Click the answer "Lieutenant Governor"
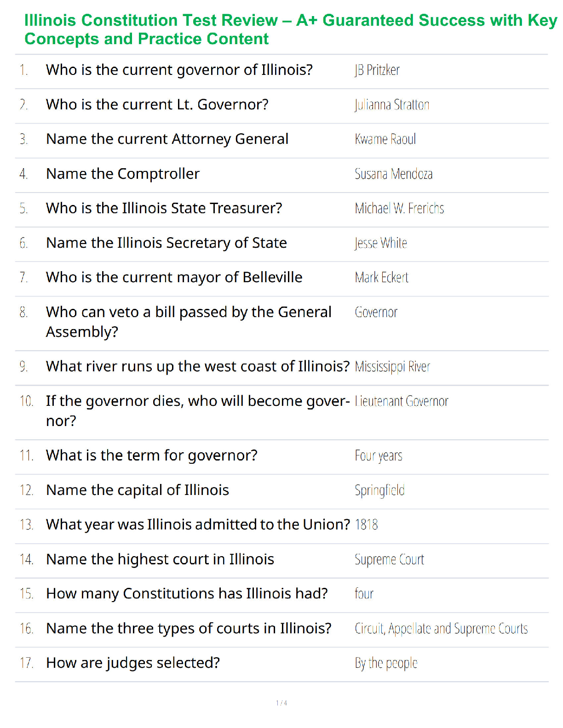Image resolution: width=563 pixels, height=728 pixels. pyautogui.click(x=402, y=401)
